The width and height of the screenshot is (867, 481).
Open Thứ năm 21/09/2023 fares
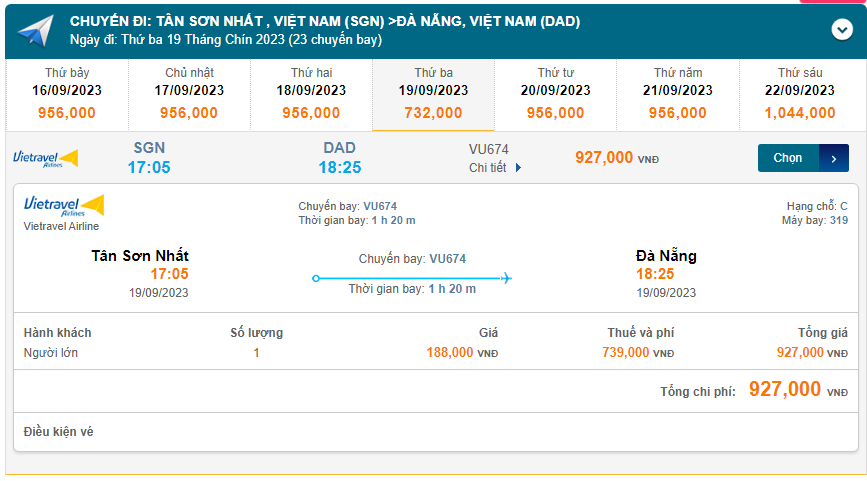[x=677, y=94]
